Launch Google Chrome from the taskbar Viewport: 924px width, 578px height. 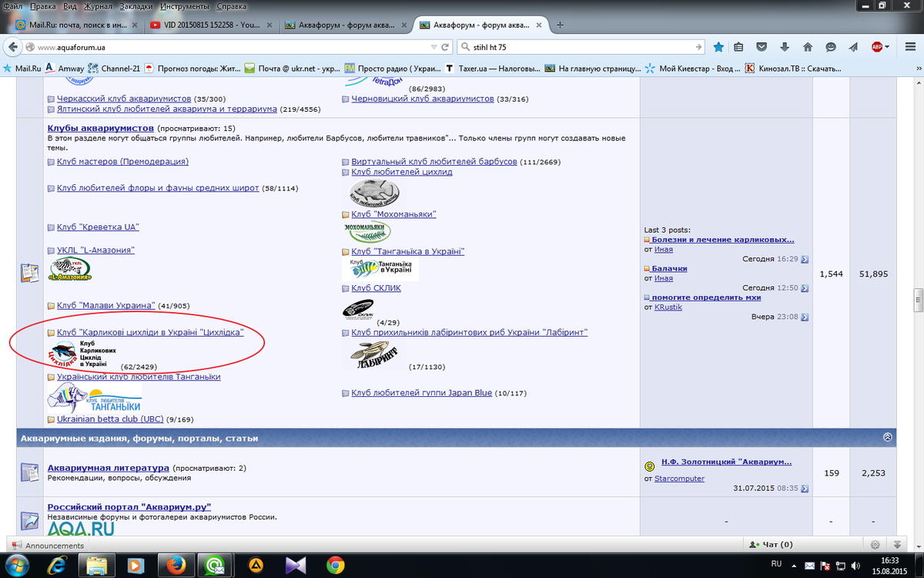pyautogui.click(x=335, y=566)
